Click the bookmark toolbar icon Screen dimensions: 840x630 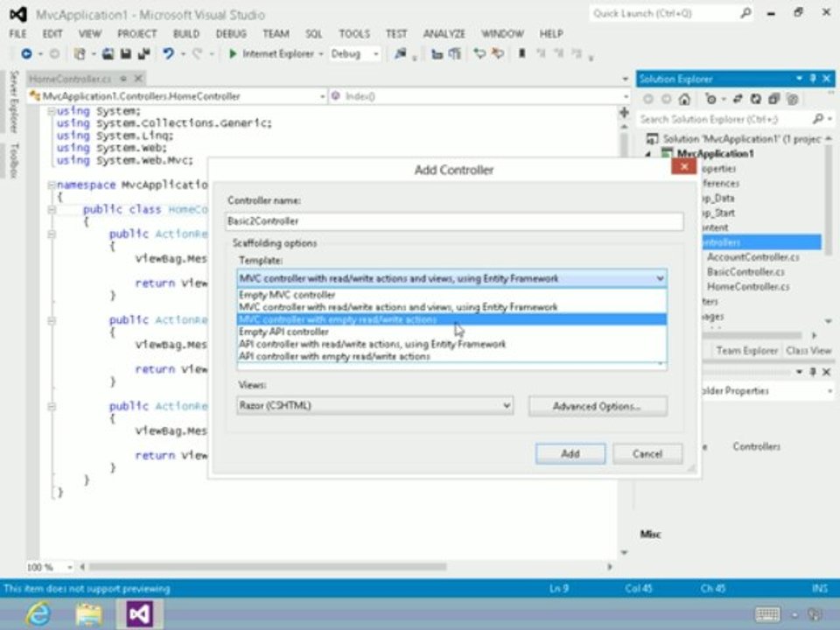click(521, 53)
